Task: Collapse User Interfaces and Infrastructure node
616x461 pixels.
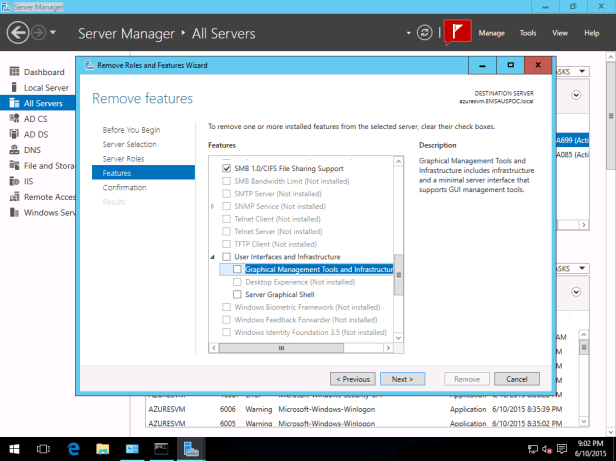Action: coord(213,257)
